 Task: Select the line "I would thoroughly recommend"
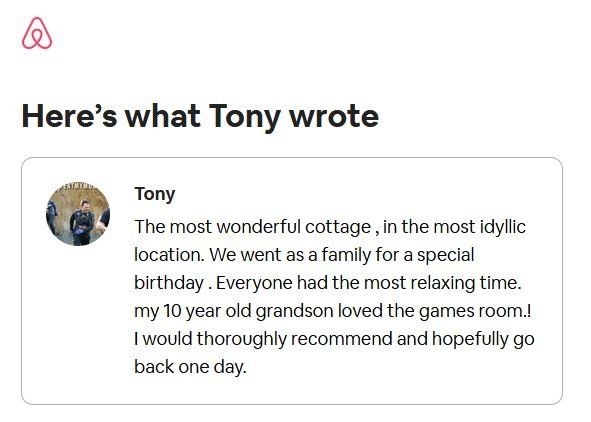[334, 339]
